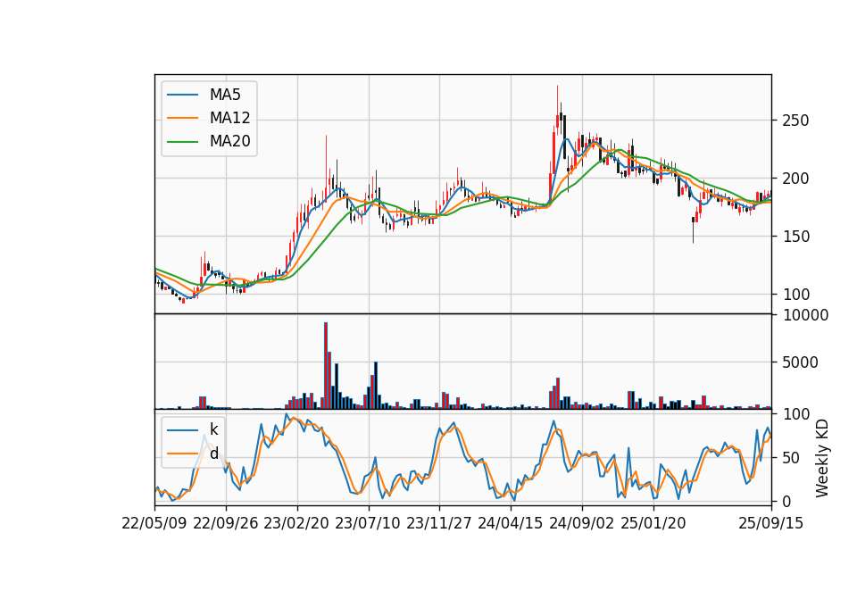Click the 5000 volume axis label
This screenshot has width=857, height=616.
(800, 362)
